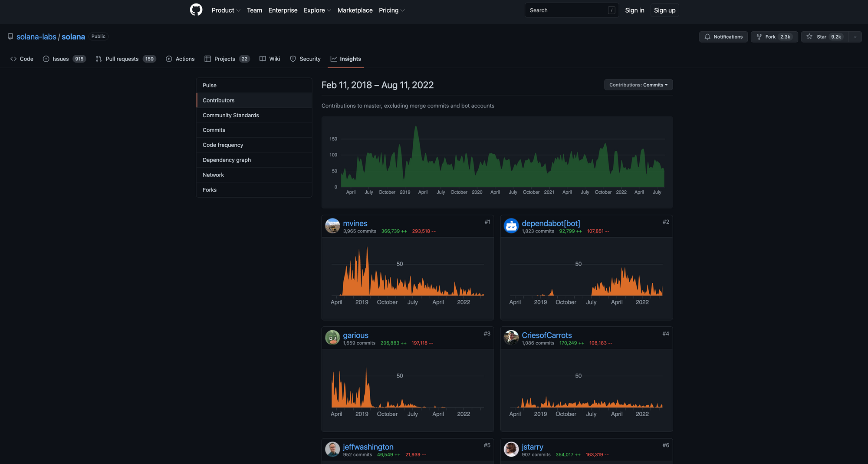
Task: Click the GitHub logo icon
Action: [x=196, y=10]
